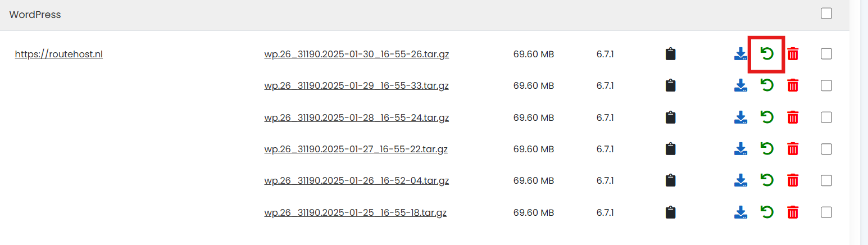
Task: Select the 2025-01-27 backup checkbox
Action: (826, 149)
